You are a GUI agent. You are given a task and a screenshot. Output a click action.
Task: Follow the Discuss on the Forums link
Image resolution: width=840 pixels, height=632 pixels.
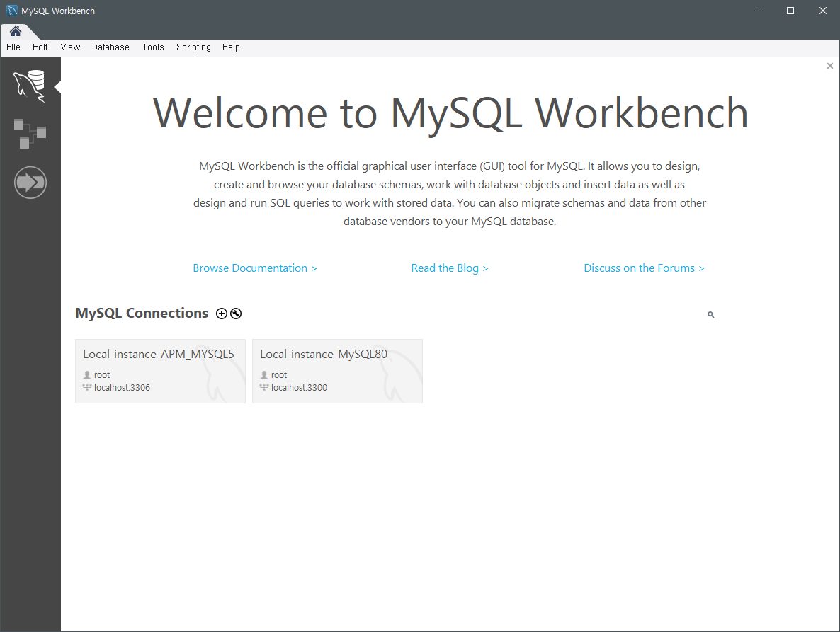tap(644, 268)
